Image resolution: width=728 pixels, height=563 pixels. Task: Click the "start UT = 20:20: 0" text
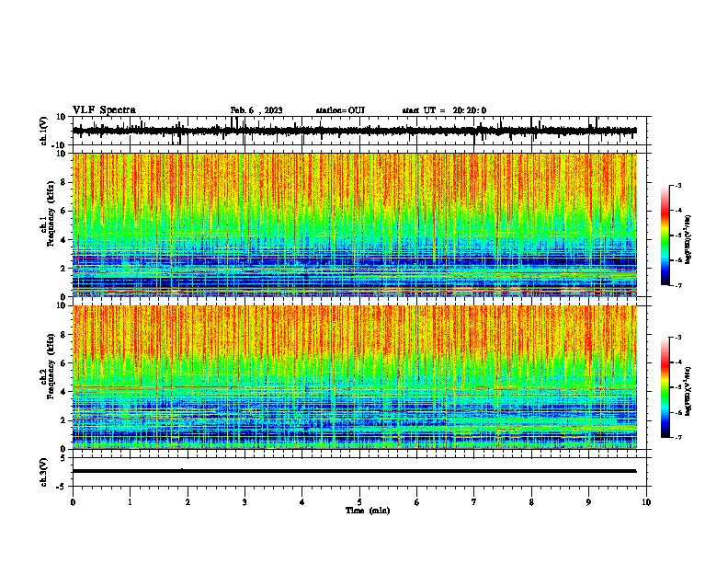pyautogui.click(x=444, y=110)
